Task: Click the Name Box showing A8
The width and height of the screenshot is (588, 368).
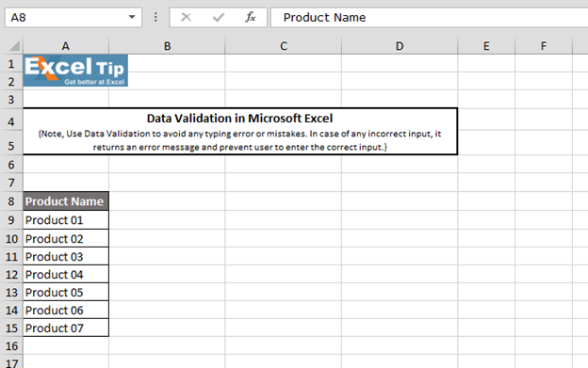Action: [73, 17]
